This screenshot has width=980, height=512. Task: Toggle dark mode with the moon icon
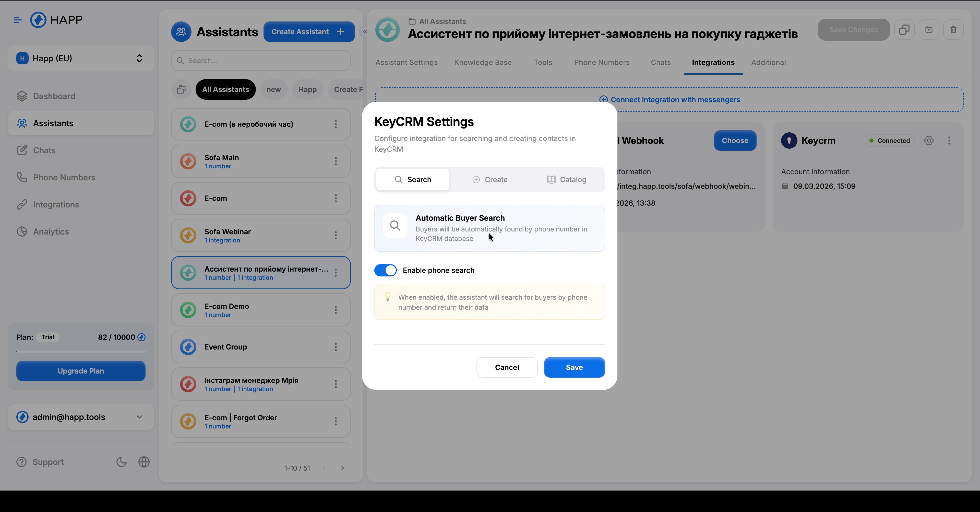tap(121, 462)
